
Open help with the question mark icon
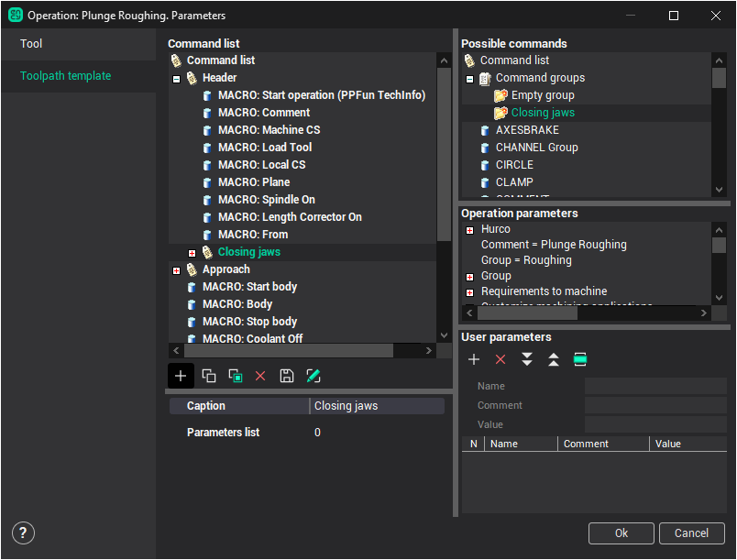[x=24, y=533]
